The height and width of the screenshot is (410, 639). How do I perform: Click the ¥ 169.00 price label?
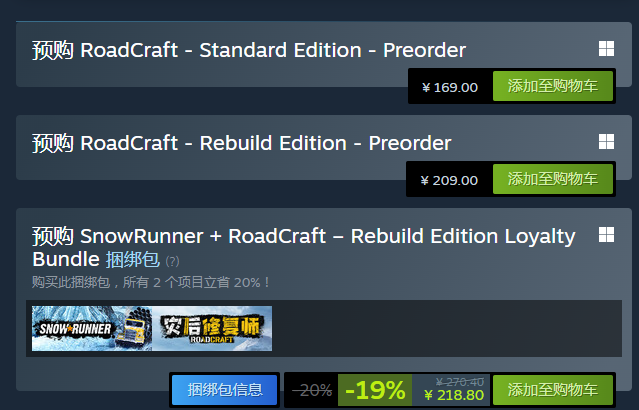tap(450, 87)
